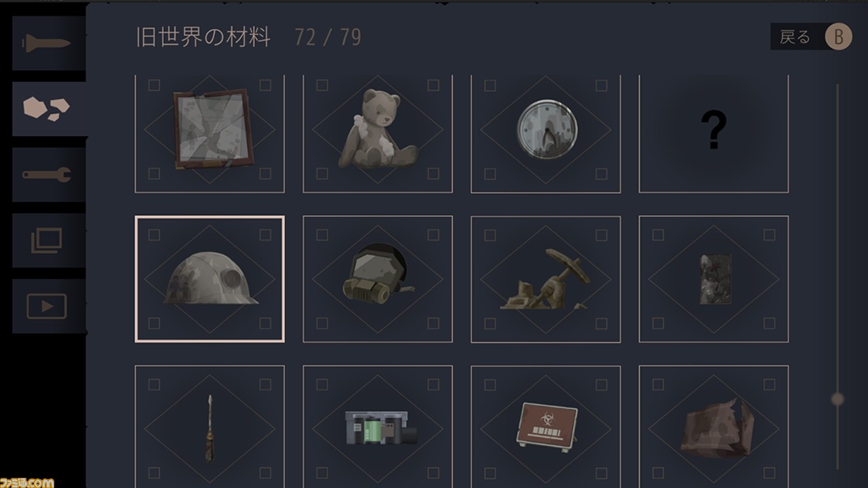Open the video playback category icon
The width and height of the screenshot is (868, 488).
(x=48, y=306)
